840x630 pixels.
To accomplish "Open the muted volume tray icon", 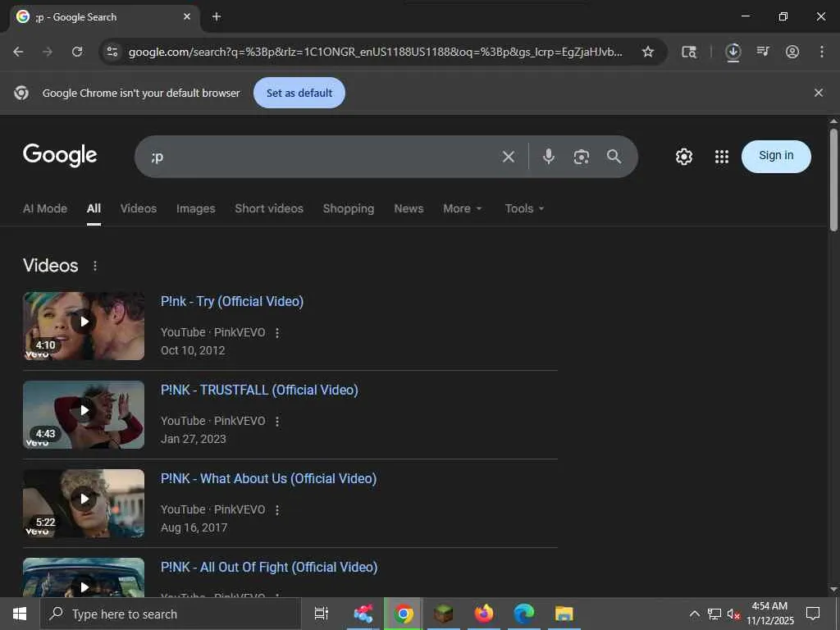I will pos(733,614).
